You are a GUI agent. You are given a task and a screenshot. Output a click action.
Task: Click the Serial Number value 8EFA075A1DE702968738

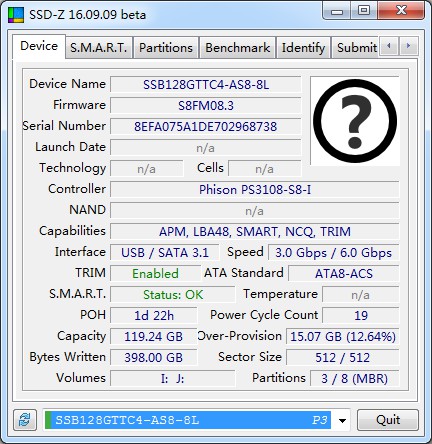[206, 127]
